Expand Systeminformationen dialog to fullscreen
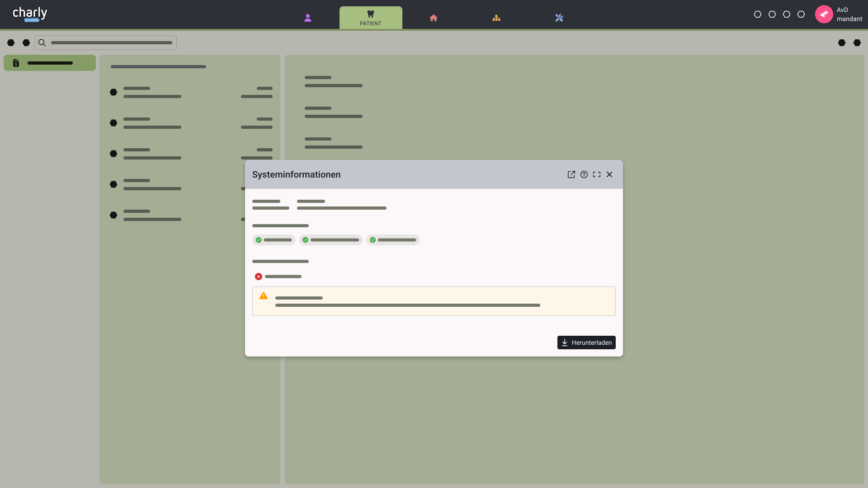 coord(597,174)
